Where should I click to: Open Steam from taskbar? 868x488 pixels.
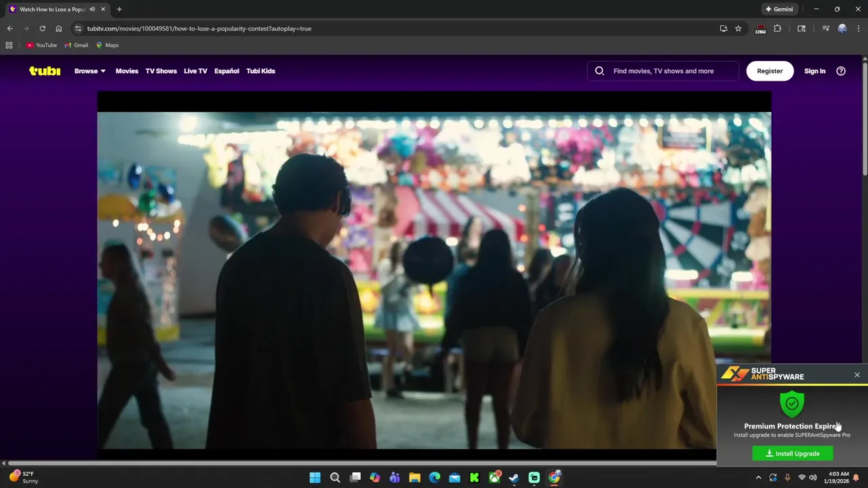(514, 478)
